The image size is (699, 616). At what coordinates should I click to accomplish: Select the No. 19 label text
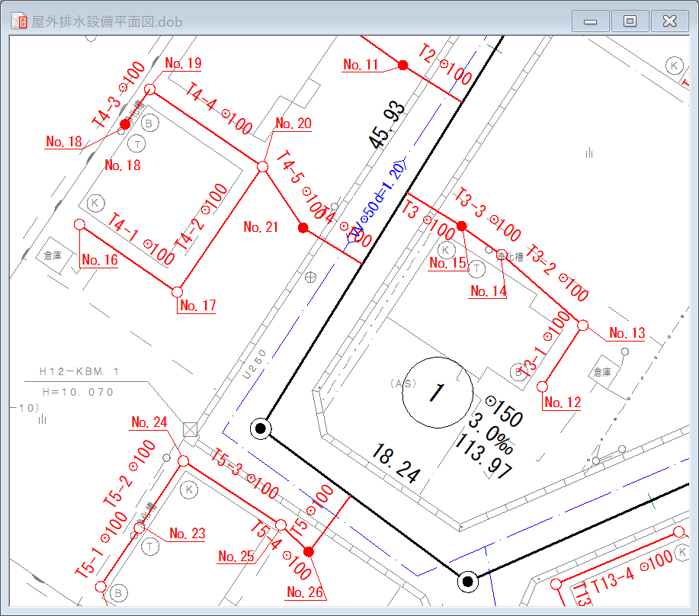183,63
